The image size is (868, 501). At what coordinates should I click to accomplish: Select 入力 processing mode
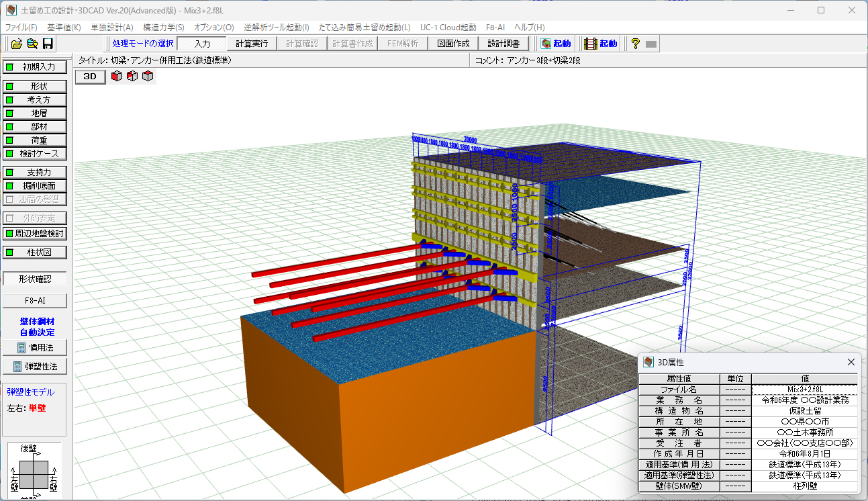click(x=202, y=44)
